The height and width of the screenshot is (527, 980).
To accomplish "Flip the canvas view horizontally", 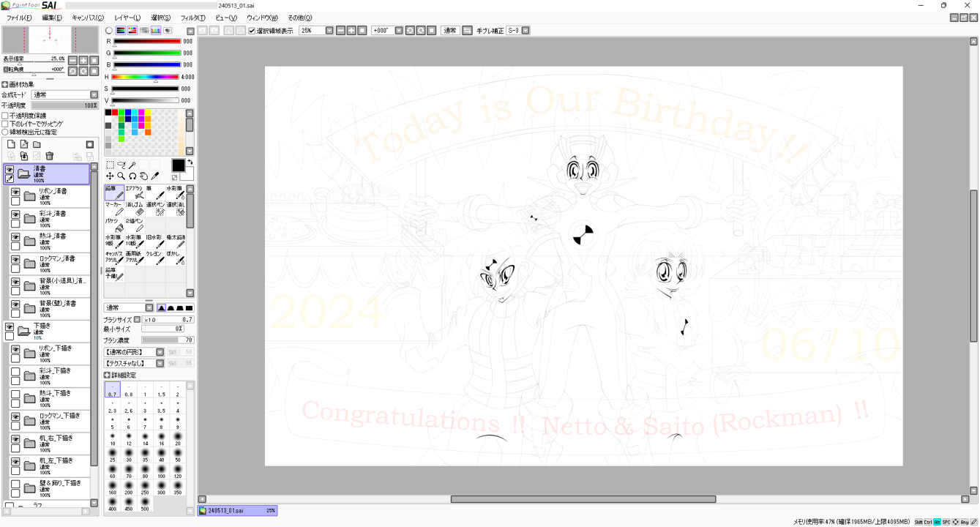I will [x=468, y=31].
